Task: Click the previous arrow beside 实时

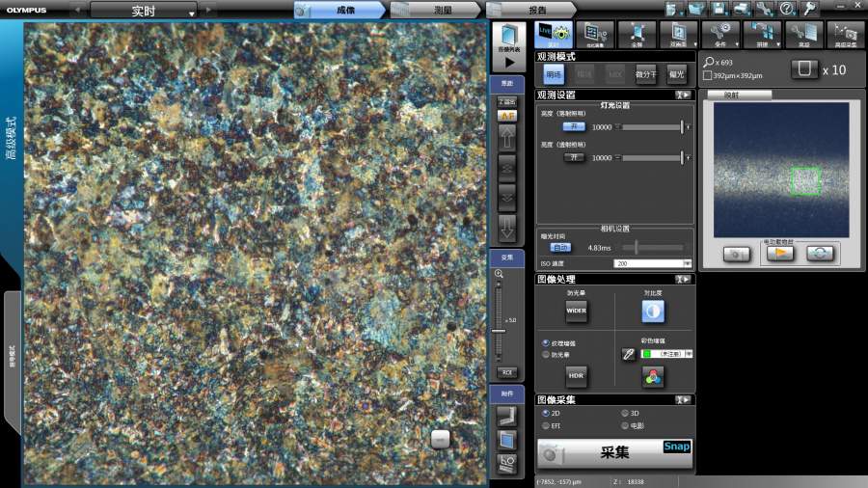Action: [79, 10]
